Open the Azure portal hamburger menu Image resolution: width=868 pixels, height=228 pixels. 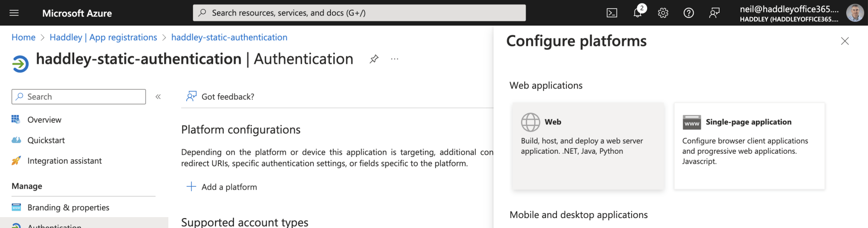coord(14,13)
